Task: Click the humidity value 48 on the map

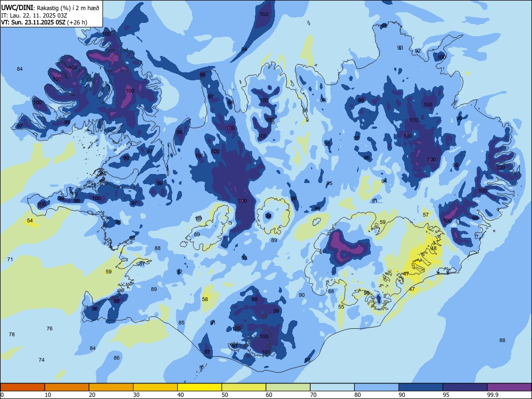Action: pyautogui.click(x=434, y=248)
